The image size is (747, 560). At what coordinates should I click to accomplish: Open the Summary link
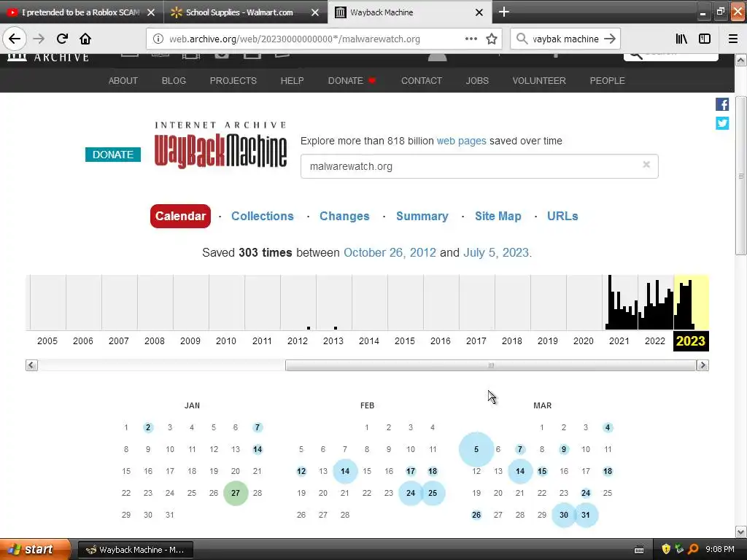coord(422,216)
